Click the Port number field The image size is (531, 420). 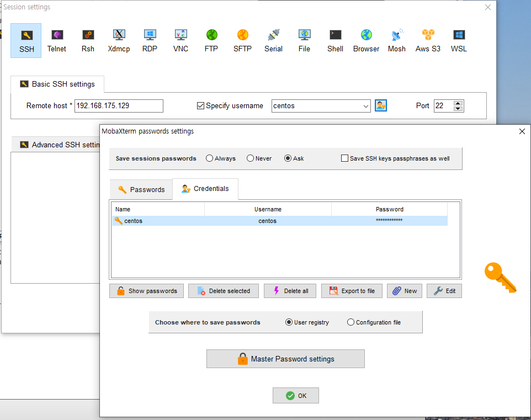[444, 105]
